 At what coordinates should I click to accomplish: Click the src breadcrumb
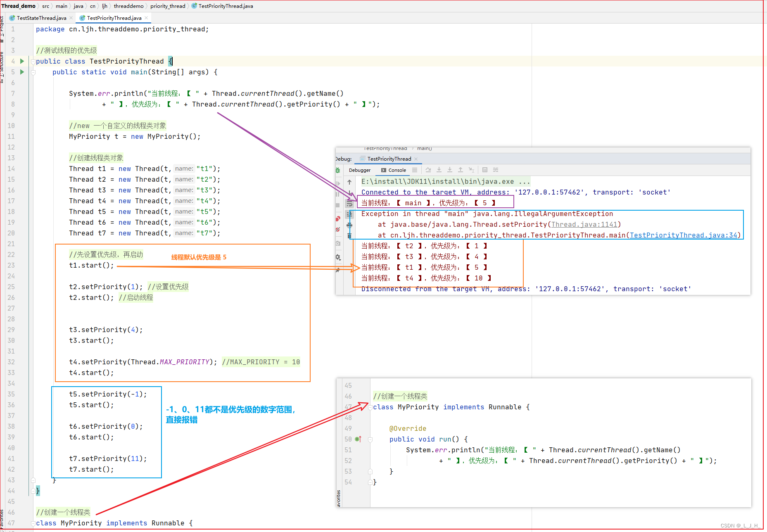point(45,6)
